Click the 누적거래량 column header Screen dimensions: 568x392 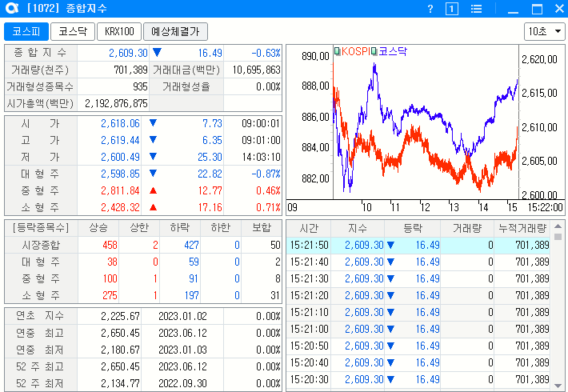(522, 228)
